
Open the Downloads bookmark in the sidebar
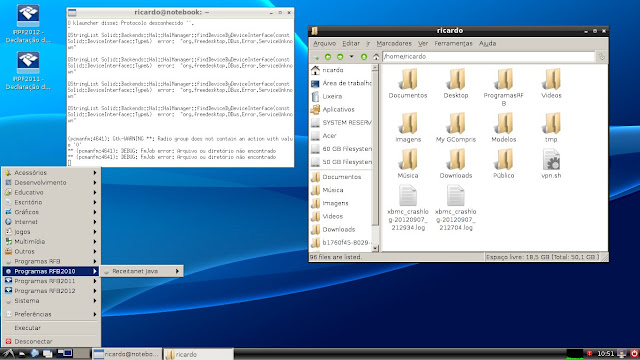[341, 229]
